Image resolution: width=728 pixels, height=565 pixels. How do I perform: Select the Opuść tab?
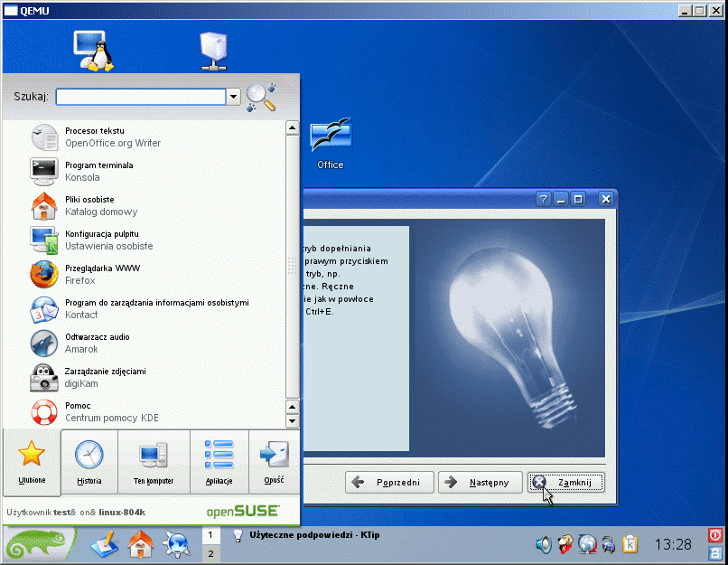[274, 461]
